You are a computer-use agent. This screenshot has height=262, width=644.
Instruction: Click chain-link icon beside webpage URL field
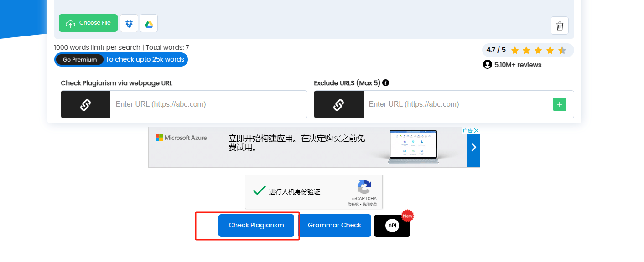[86, 104]
